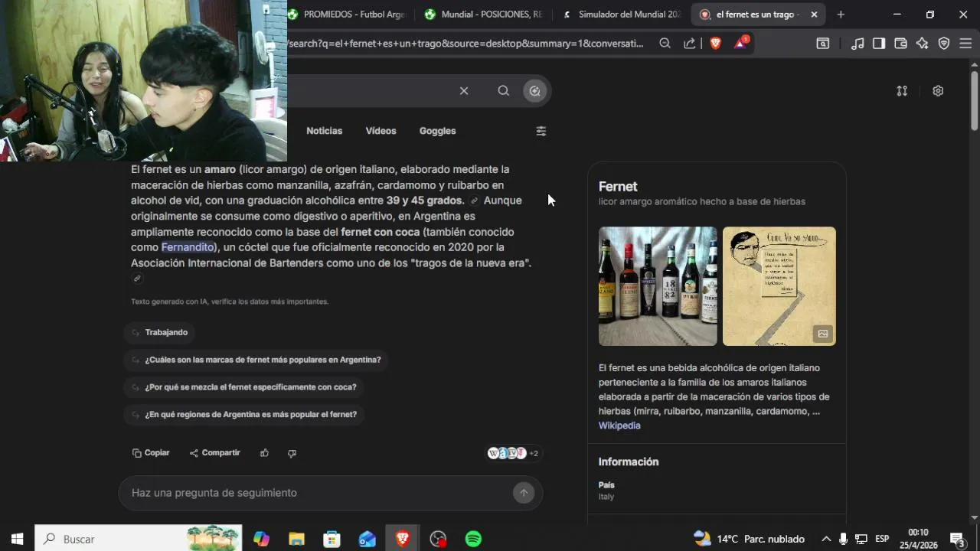Open Microsoft Store from the taskbar
Viewport: 980px width, 551px height.
(332, 539)
